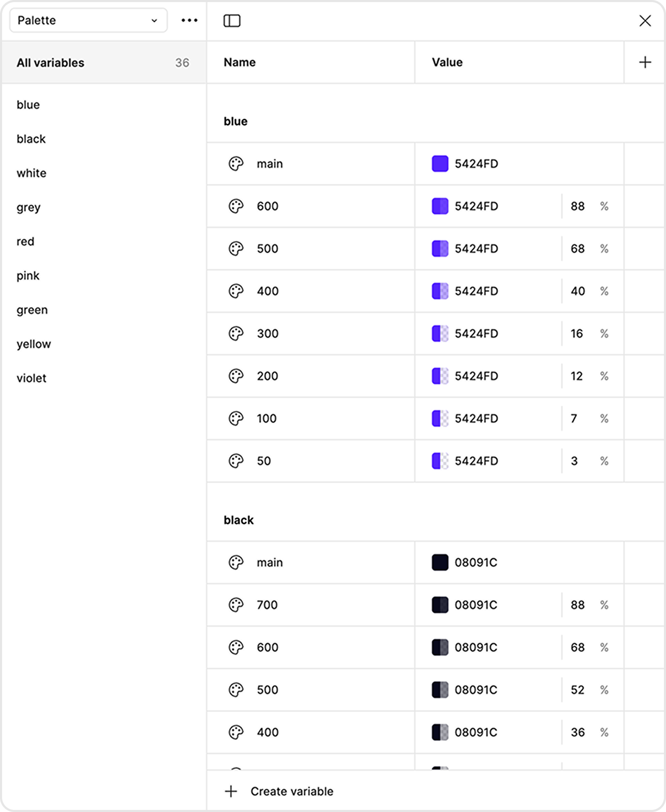The height and width of the screenshot is (812, 666).
Task: Click the black group heading in table
Action: tap(239, 520)
